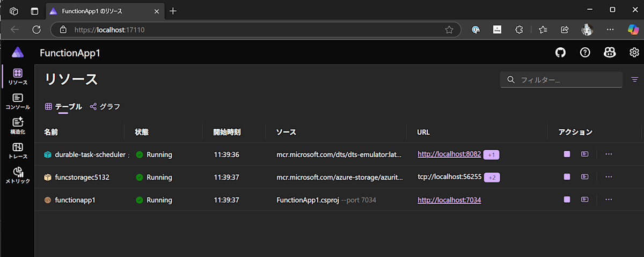Click the tcp://localhost:56255 URL text
The image size is (644, 257).
coord(449,177)
